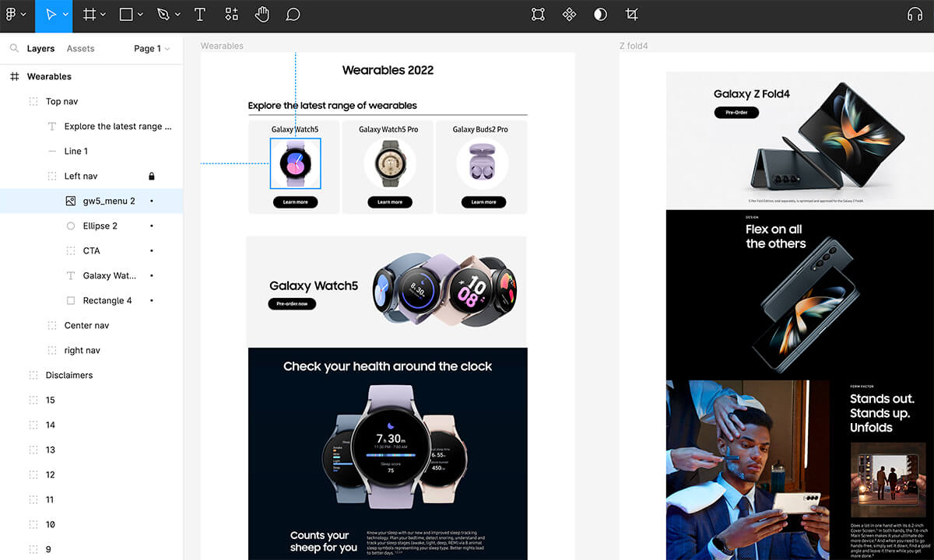Click the line icon of Line 1
The image size is (934, 560).
(x=52, y=151)
